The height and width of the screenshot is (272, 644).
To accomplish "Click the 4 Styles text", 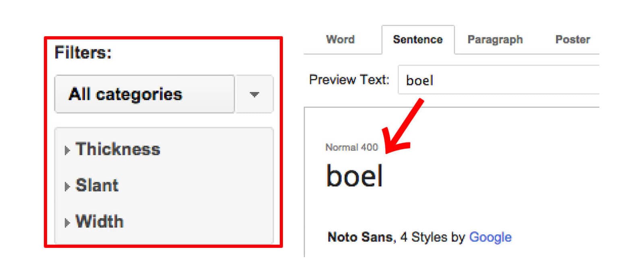I will [423, 237].
